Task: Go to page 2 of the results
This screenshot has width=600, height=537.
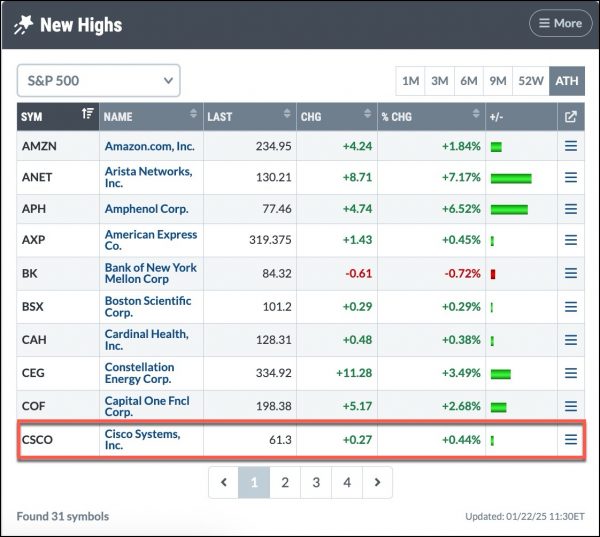Action: (285, 482)
